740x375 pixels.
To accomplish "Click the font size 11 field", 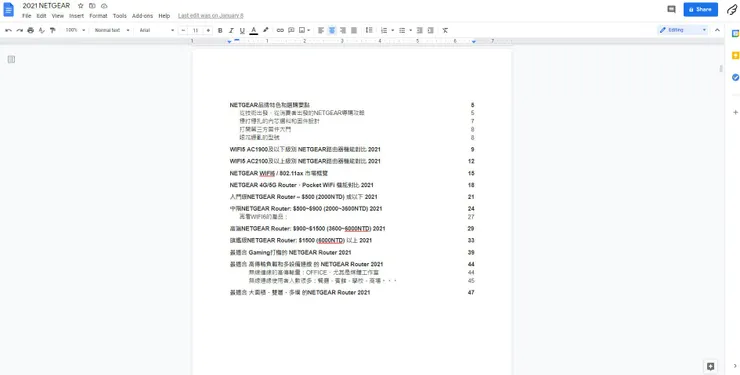I will click(x=195, y=30).
